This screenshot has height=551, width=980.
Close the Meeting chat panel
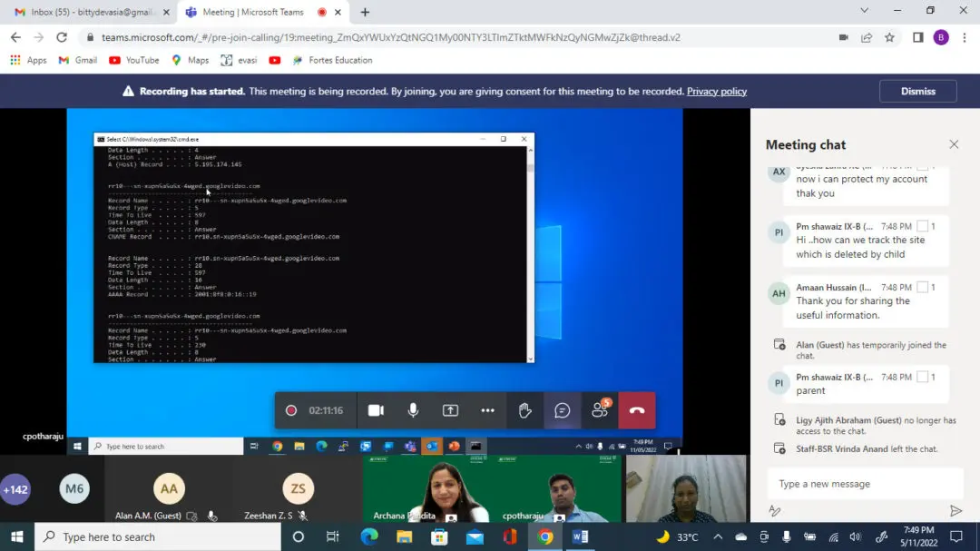click(x=954, y=144)
